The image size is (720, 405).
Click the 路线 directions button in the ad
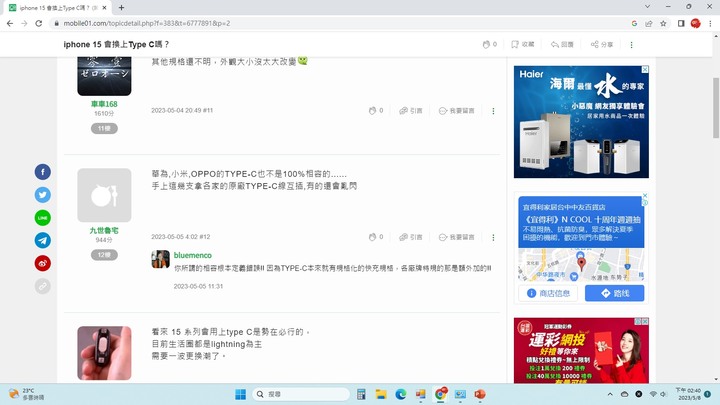(x=614, y=293)
